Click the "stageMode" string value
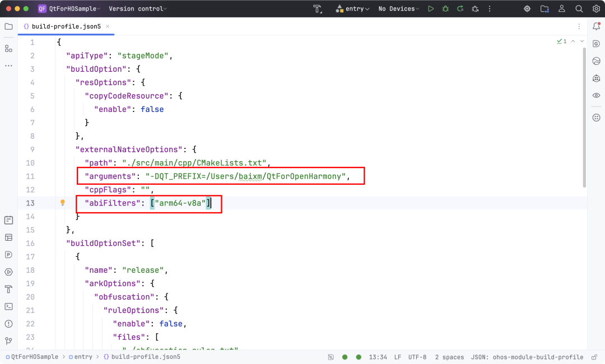605x364 pixels. coord(143,55)
